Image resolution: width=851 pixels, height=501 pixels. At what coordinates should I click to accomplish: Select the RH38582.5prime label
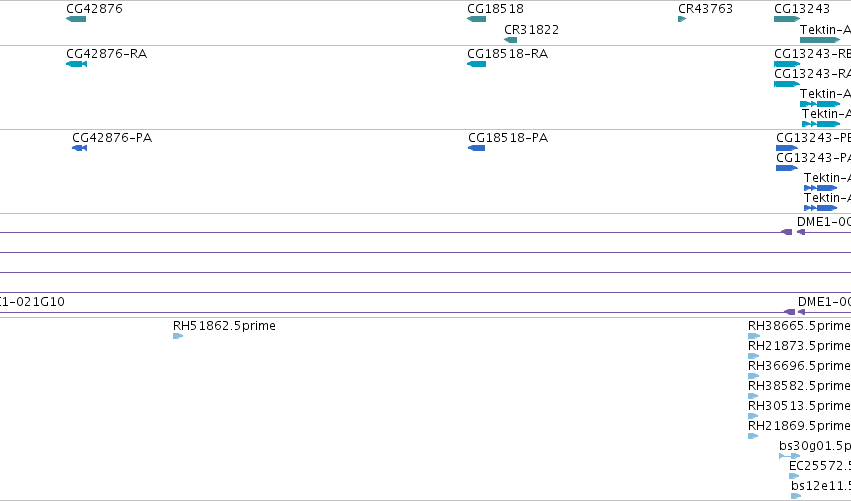click(799, 386)
